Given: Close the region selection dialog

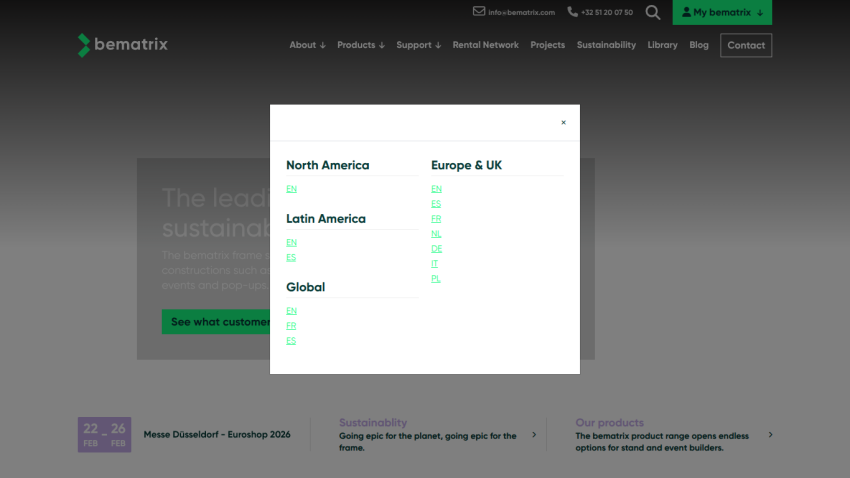Looking at the screenshot, I should 563,122.
